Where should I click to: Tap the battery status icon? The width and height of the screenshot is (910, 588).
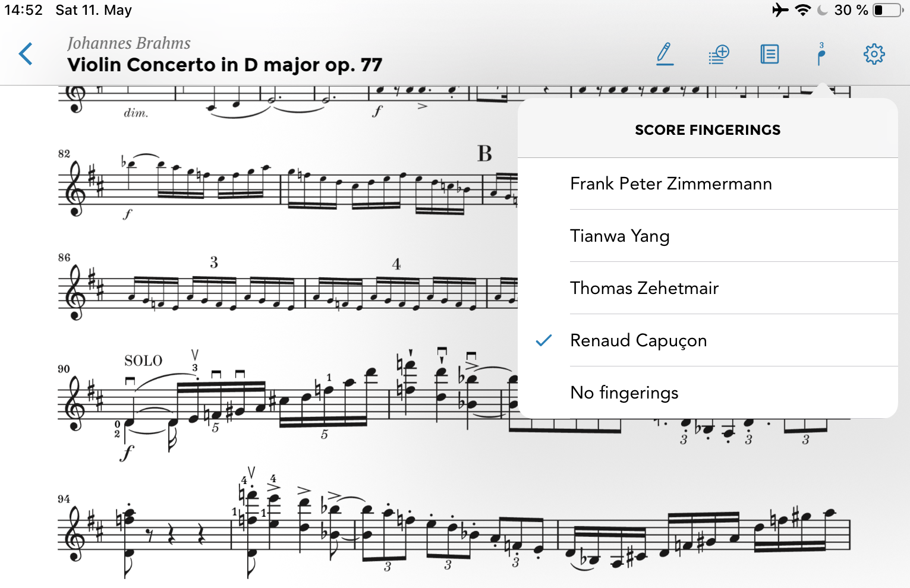(889, 10)
